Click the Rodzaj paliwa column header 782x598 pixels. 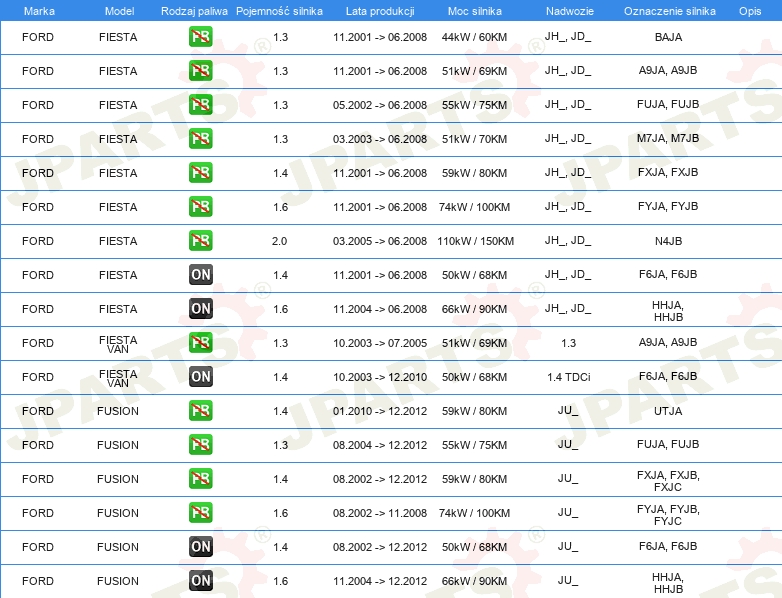(194, 11)
